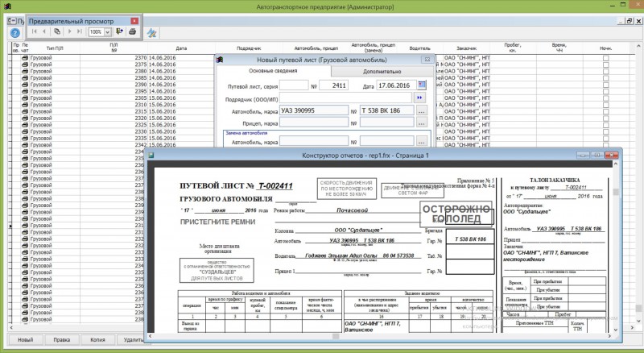This screenshot has width=644, height=353.
Task: Close the Предварительный просмотр toolbar
Action: [134, 21]
